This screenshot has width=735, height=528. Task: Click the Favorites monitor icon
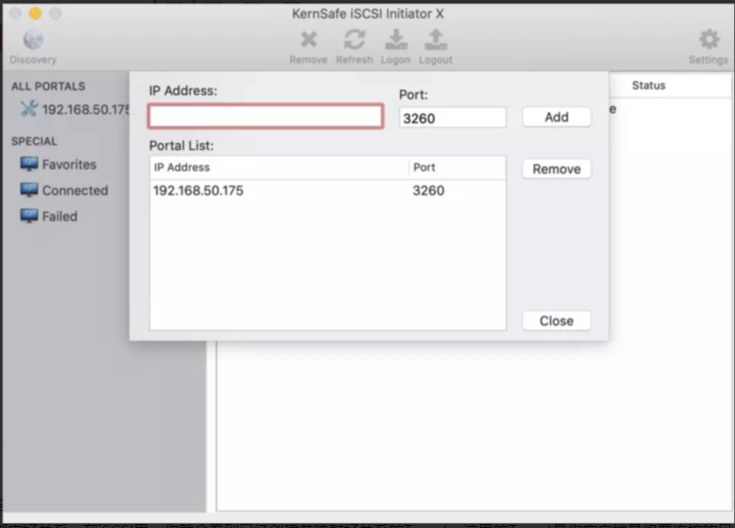tap(29, 164)
